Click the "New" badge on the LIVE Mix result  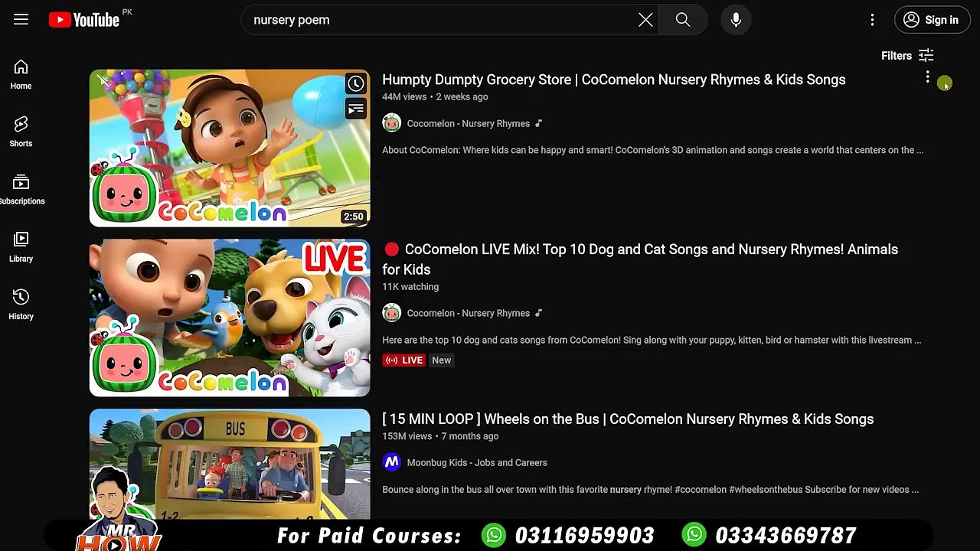[442, 360]
